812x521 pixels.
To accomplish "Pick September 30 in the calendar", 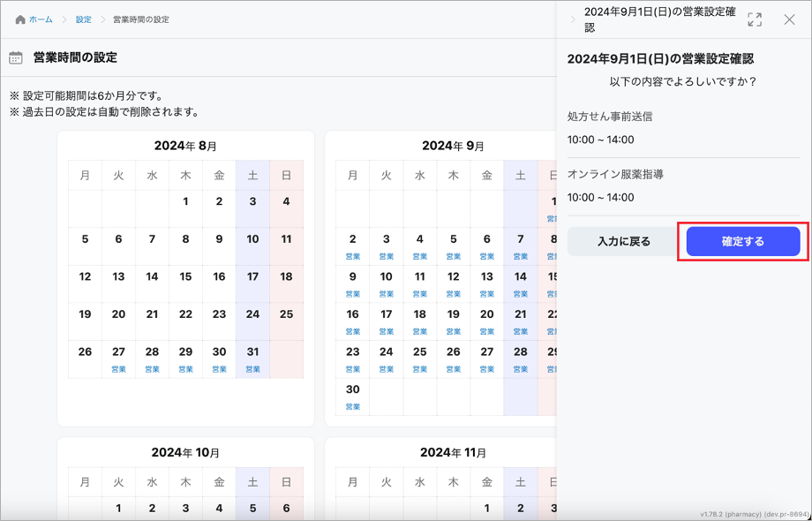I will [x=352, y=396].
